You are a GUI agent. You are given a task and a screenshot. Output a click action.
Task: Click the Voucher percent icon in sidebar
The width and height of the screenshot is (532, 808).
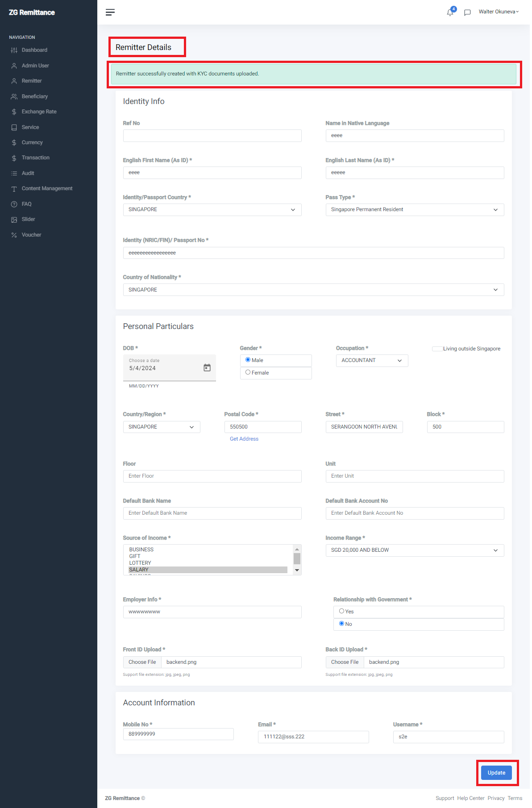(x=14, y=235)
